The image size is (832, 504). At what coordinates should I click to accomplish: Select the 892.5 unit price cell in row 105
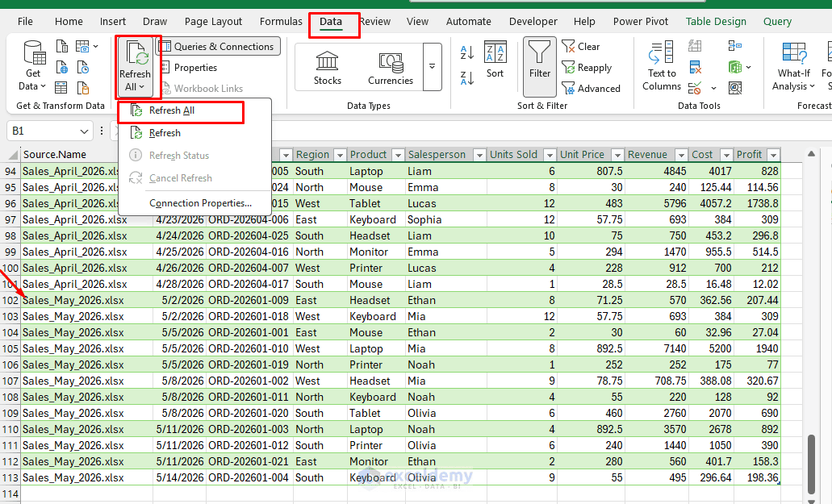[x=591, y=348]
